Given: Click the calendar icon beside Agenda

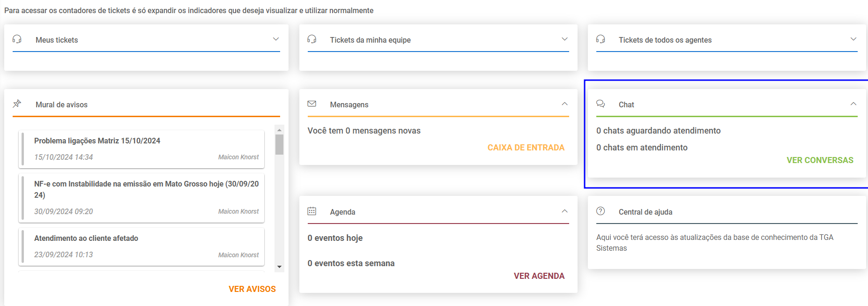Looking at the screenshot, I should coord(312,211).
